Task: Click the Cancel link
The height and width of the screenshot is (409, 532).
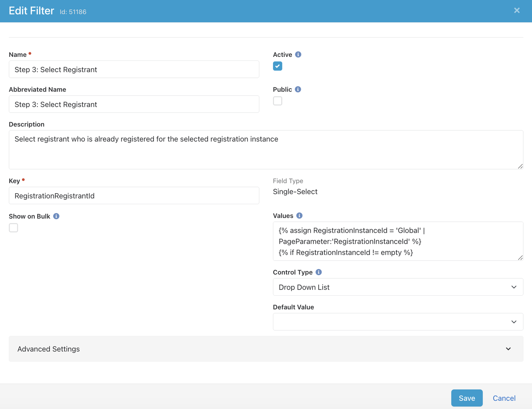Action: coord(504,398)
